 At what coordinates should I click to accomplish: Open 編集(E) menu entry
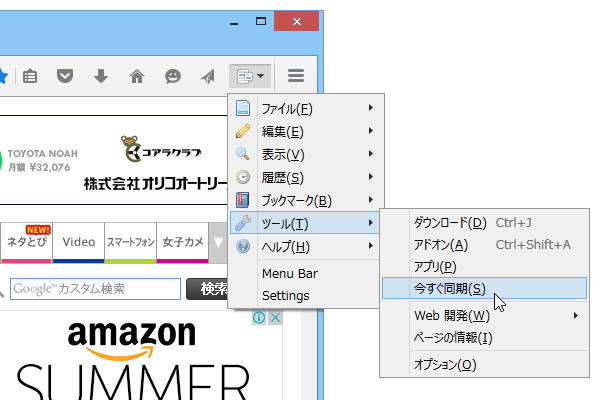[x=306, y=131]
